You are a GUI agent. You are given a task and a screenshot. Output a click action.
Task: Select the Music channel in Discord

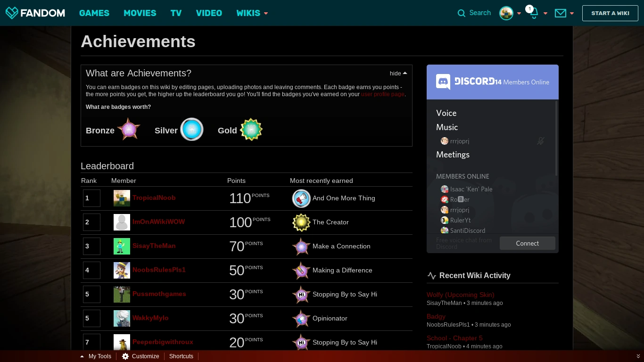(x=447, y=127)
